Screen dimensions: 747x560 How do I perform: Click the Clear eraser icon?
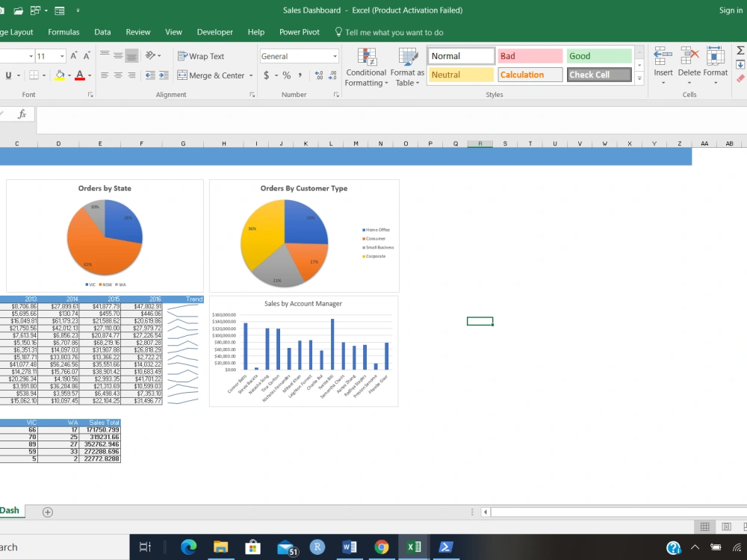coord(741,78)
